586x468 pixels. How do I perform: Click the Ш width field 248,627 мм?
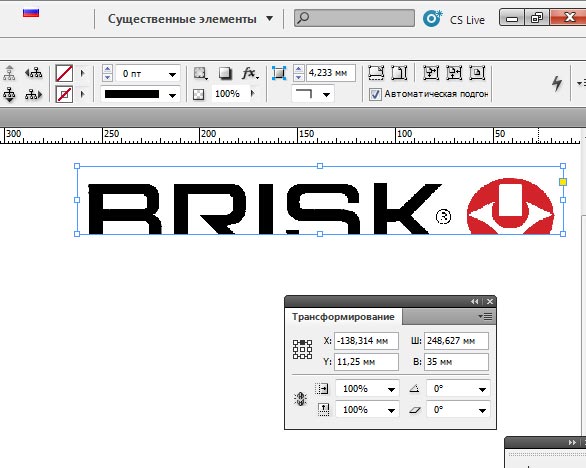(x=456, y=341)
